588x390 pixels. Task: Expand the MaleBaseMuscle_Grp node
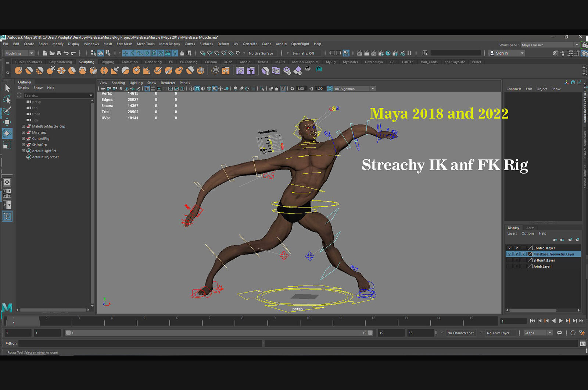tap(24, 126)
